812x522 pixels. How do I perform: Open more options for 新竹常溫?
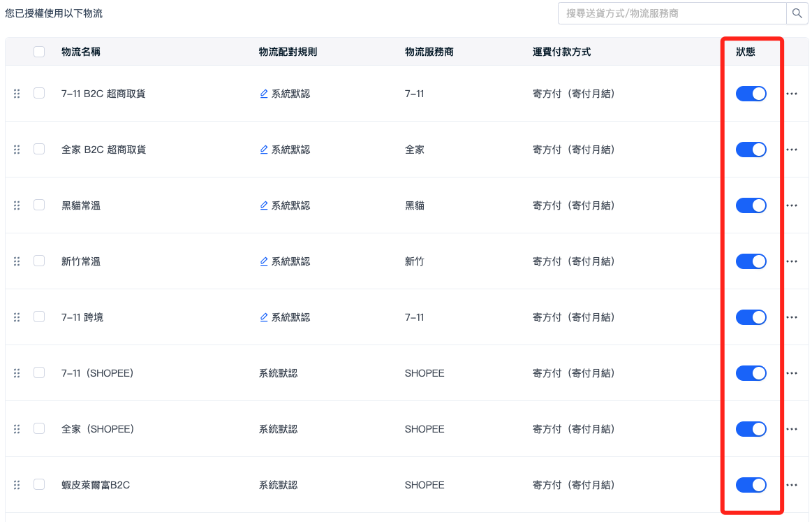coord(792,262)
